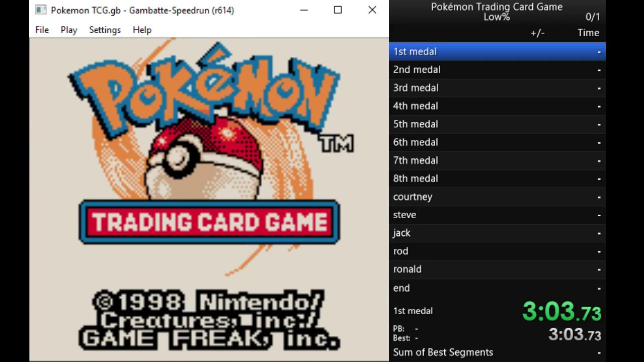Open the Settings menu

pos(105,30)
